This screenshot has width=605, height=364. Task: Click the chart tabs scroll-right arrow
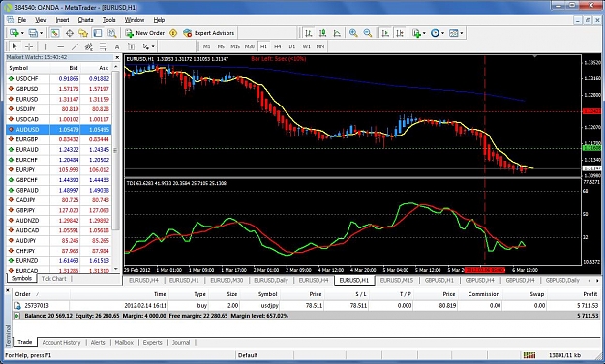(597, 280)
